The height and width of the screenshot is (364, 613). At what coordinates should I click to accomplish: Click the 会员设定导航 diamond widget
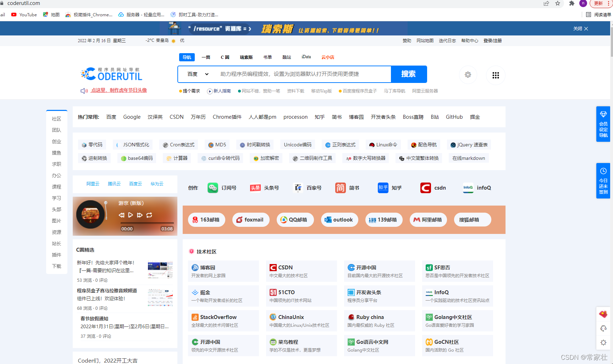[x=603, y=124]
